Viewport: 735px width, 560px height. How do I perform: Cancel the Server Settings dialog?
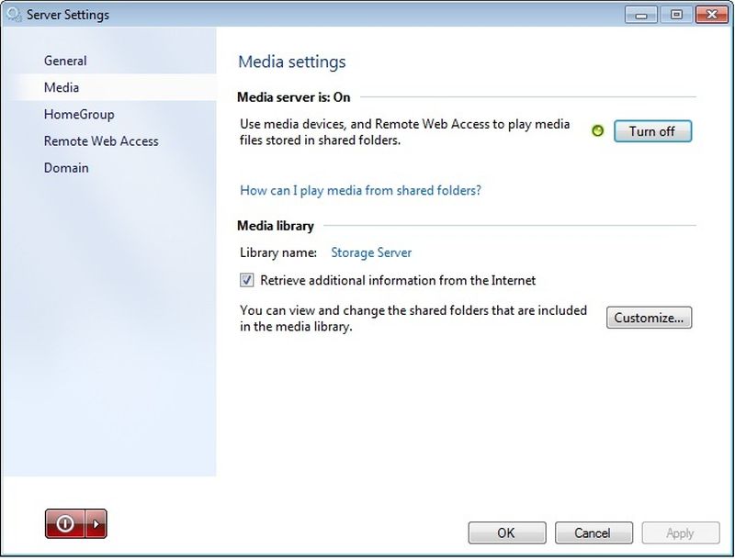pyautogui.click(x=594, y=532)
